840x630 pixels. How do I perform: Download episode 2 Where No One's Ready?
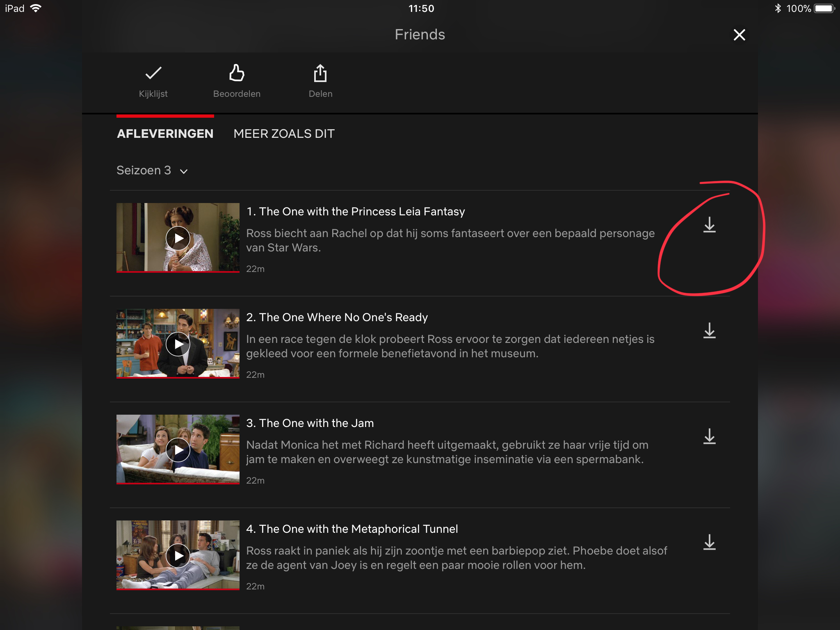709,331
